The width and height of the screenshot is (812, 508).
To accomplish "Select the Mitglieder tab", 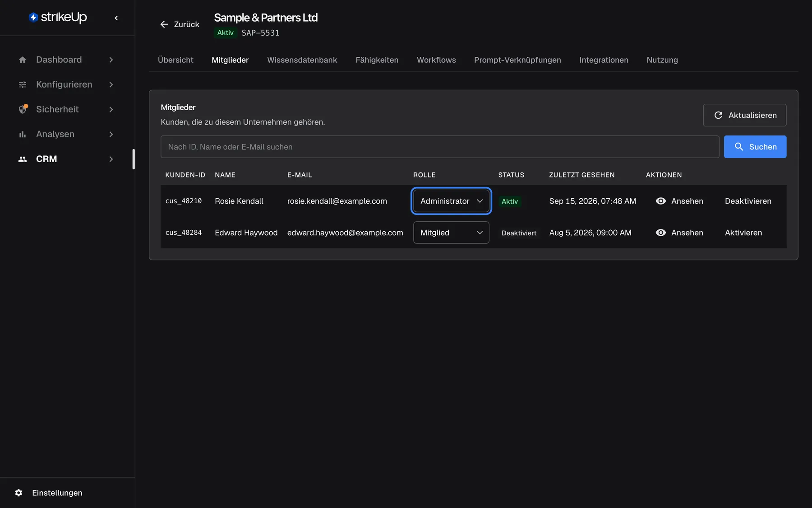I will click(230, 60).
